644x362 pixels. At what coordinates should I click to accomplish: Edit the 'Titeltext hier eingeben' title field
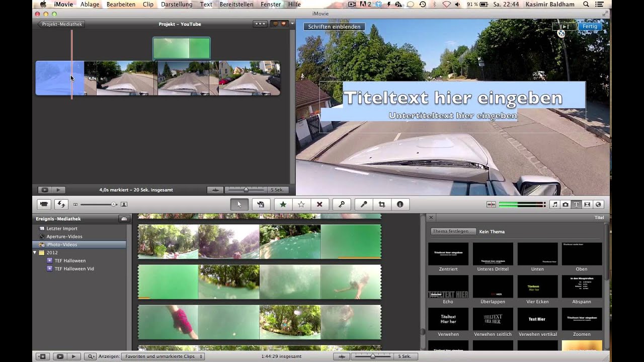coord(452,98)
